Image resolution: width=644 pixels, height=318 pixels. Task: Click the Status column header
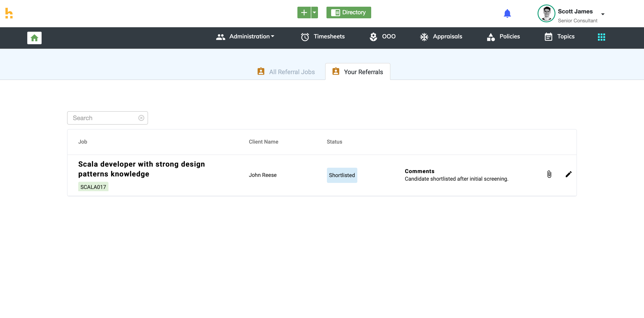[x=334, y=142]
